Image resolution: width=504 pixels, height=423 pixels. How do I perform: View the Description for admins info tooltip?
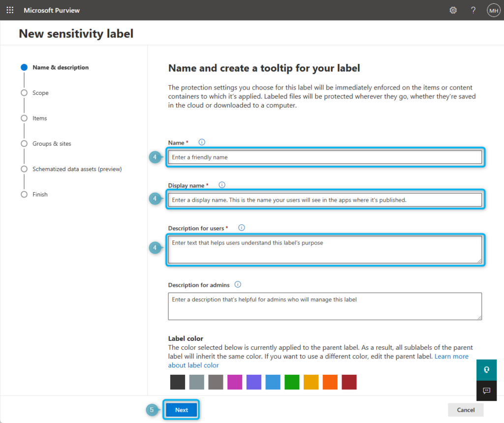point(238,284)
